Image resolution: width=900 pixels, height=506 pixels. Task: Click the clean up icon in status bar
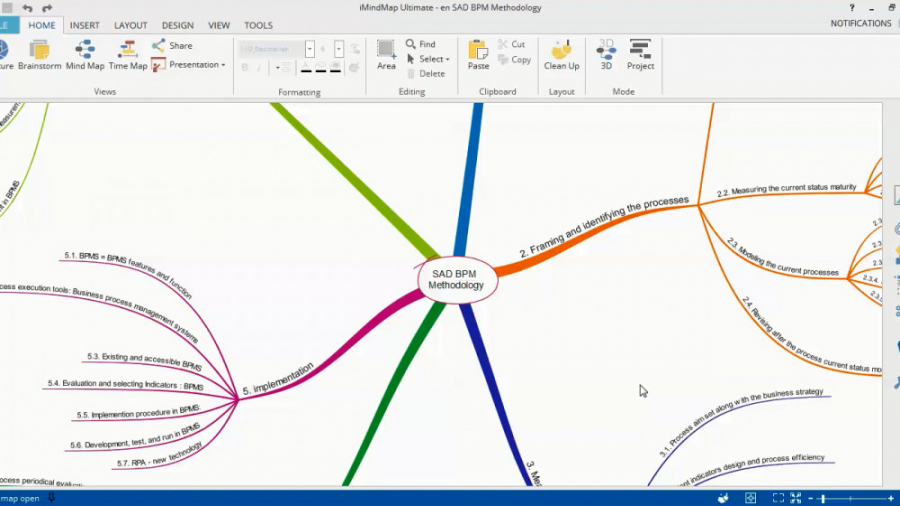[723, 498]
